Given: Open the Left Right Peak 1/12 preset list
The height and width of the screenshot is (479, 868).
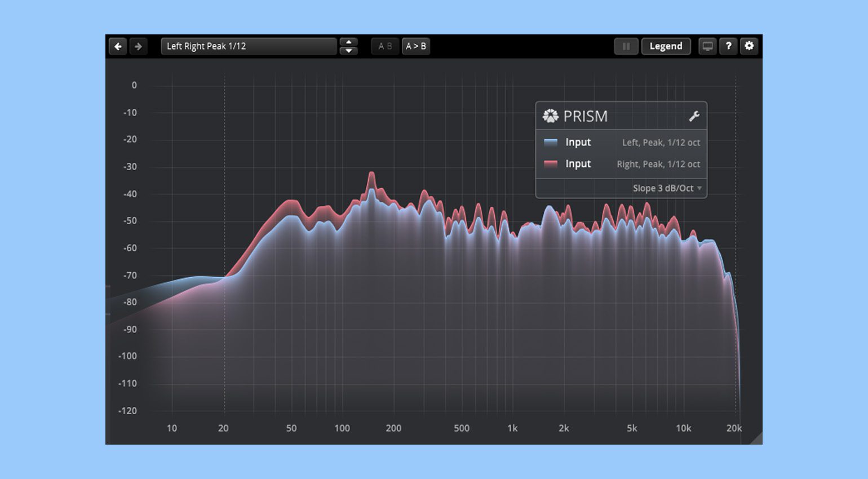Looking at the screenshot, I should click(248, 46).
